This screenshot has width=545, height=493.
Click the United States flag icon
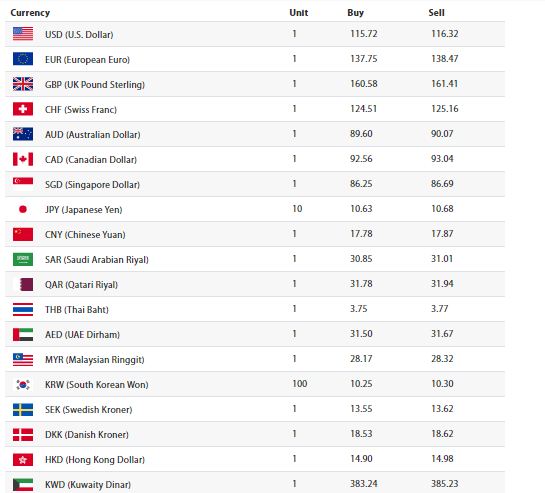23,34
